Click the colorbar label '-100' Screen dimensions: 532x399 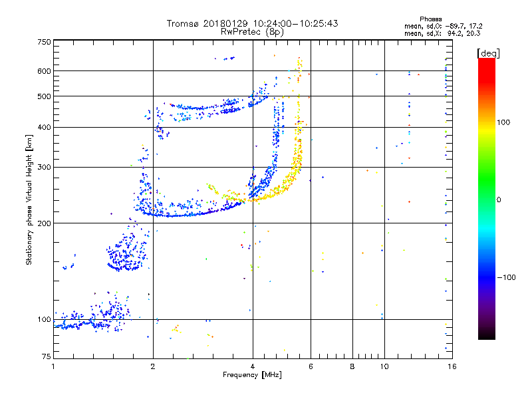(507, 277)
